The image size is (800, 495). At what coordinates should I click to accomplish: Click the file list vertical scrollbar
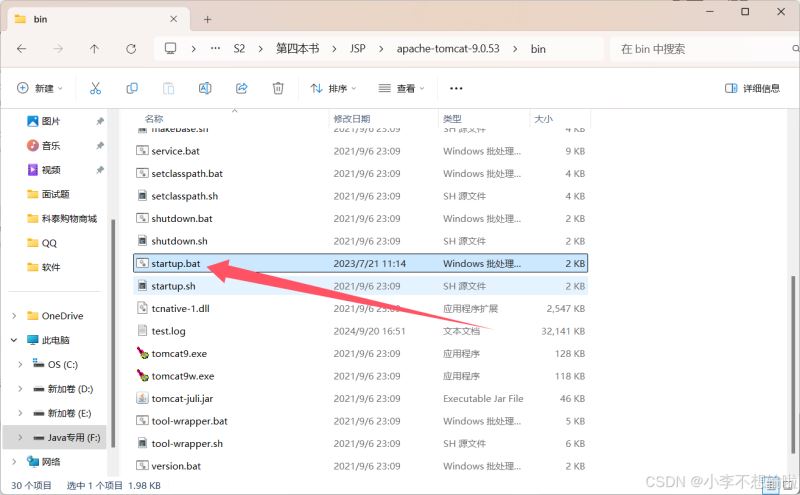[x=793, y=364]
